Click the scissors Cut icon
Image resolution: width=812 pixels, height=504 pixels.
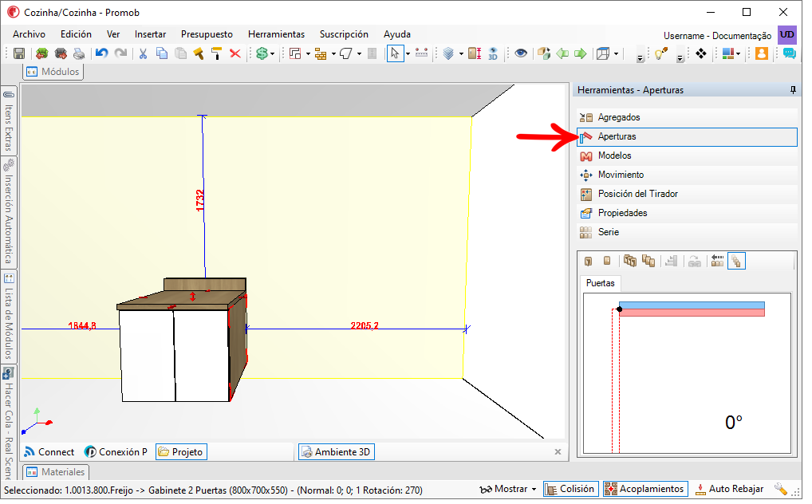click(143, 54)
